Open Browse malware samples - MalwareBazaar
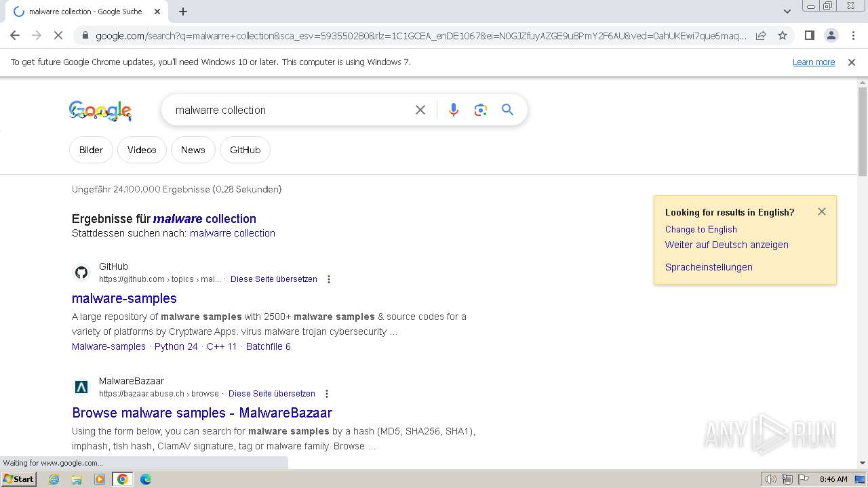 [x=202, y=413]
